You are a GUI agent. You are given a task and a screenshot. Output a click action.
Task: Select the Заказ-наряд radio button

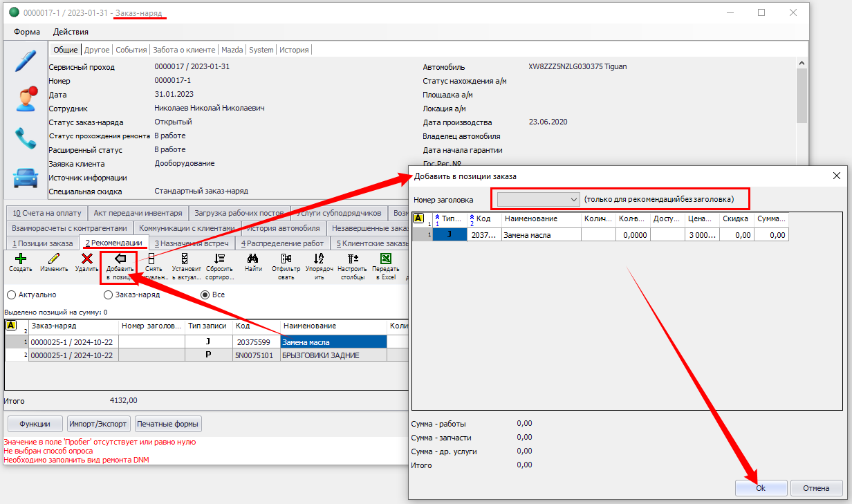tap(108, 295)
